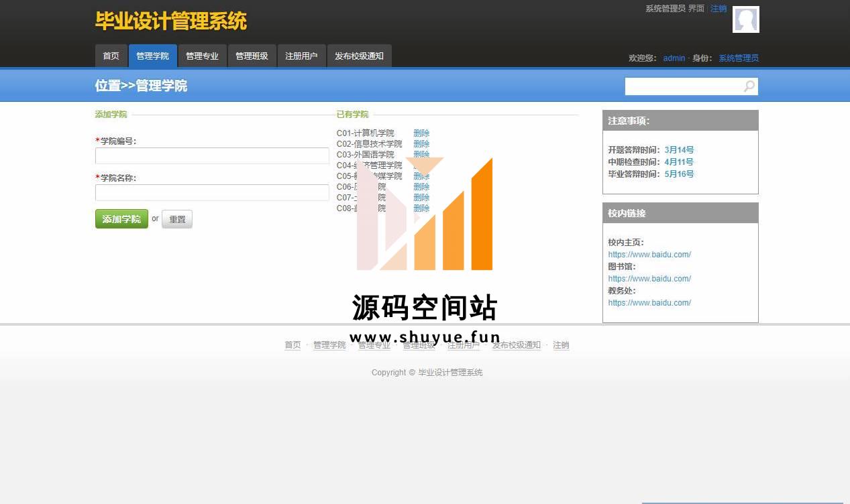Viewport: 850px width, 504px height.
Task: Open the 首页 navigation tab
Action: pos(111,56)
